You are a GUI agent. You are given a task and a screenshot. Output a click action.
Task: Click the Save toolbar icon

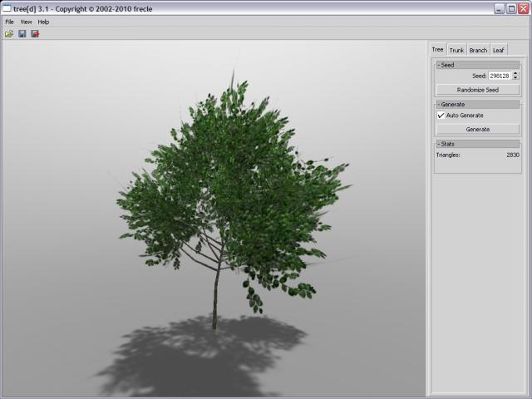tap(22, 34)
